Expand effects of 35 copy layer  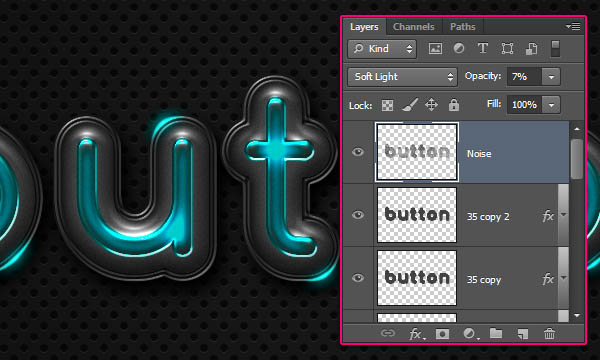point(563,278)
